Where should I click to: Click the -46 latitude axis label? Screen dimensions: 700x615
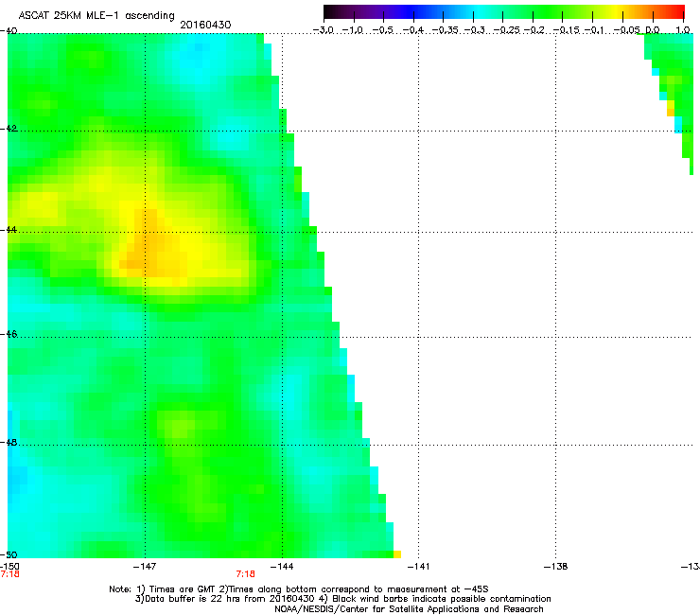(9, 334)
